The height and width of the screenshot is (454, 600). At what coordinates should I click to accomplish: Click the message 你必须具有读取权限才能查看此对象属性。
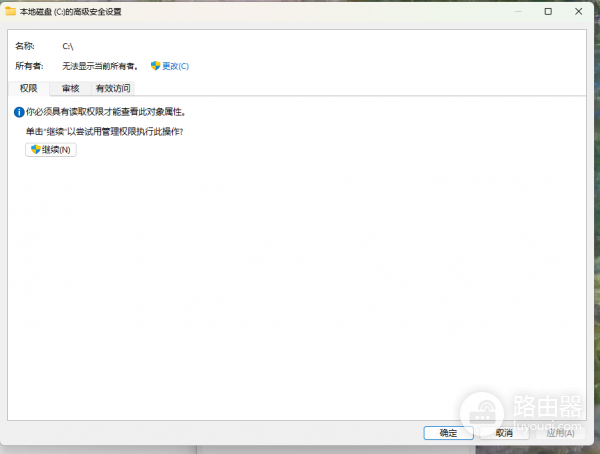[x=106, y=112]
